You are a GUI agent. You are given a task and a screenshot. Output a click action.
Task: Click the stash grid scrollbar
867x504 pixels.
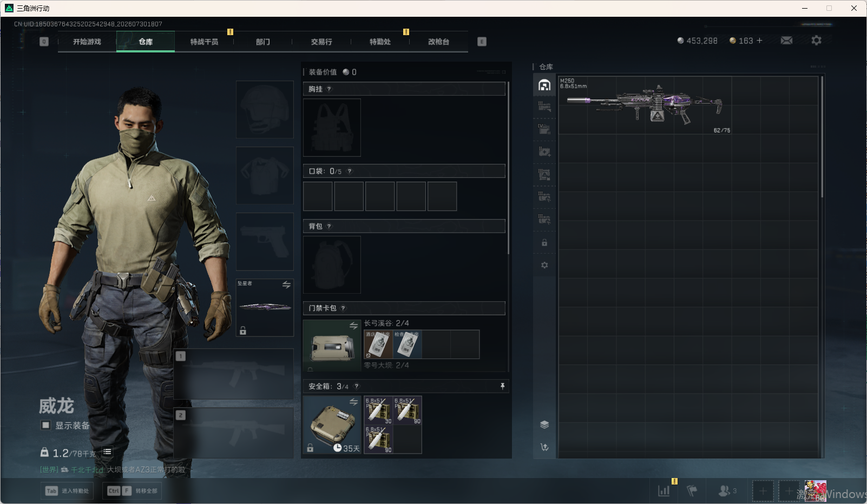(822, 136)
